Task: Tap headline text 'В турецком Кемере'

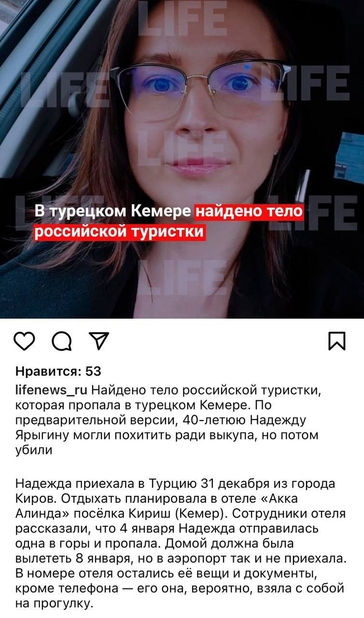Action: tap(113, 211)
